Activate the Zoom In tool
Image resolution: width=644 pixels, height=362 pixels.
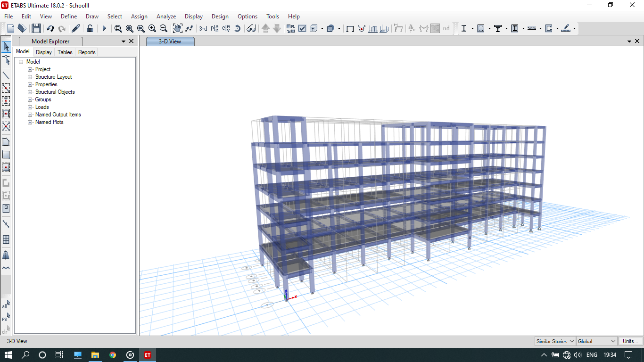pyautogui.click(x=152, y=28)
